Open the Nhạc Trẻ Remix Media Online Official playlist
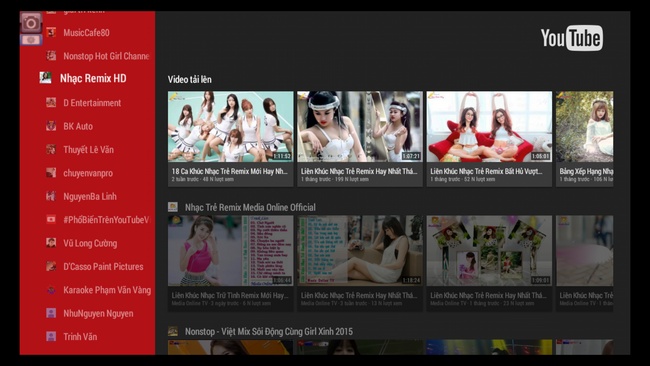 tap(250, 207)
